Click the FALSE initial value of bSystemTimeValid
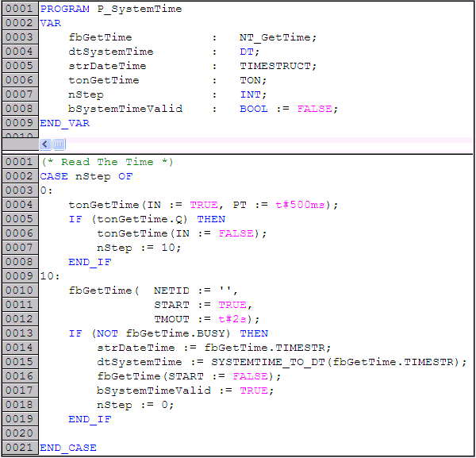Viewport: 476px width, 458px height. coord(315,109)
